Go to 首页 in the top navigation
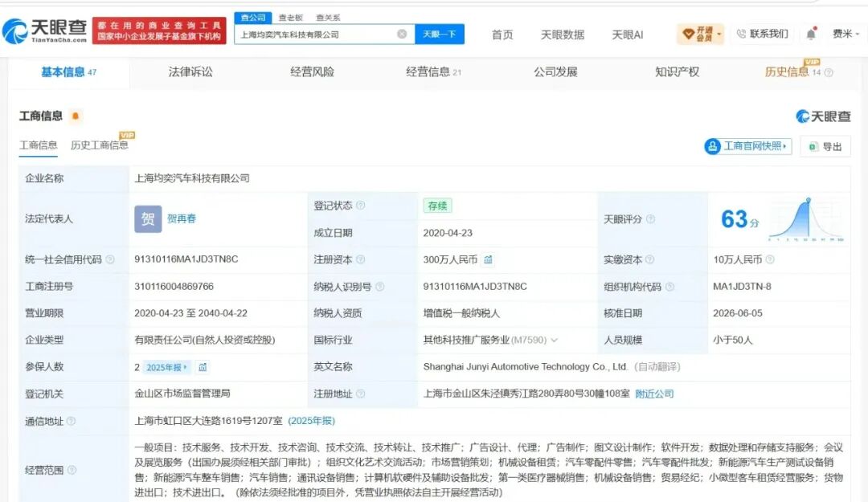This screenshot has width=868, height=502. (x=502, y=35)
